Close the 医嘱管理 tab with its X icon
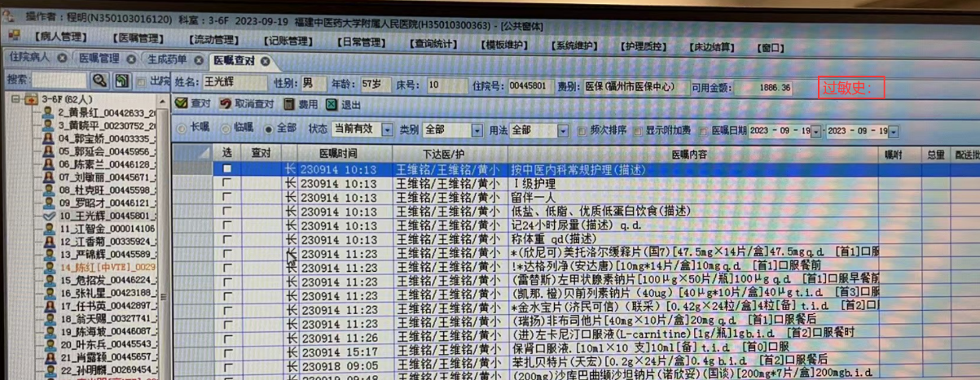The image size is (980, 380). tap(130, 59)
